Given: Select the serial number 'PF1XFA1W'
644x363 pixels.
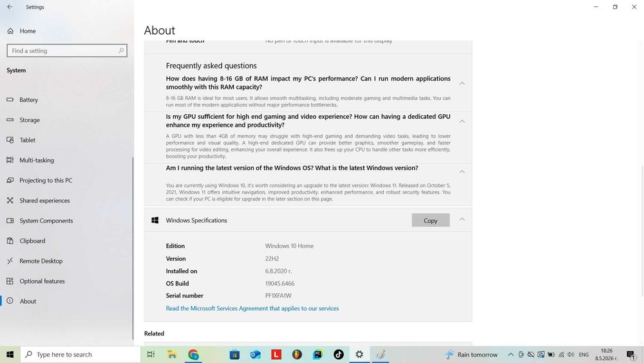Looking at the screenshot, I should 278,295.
